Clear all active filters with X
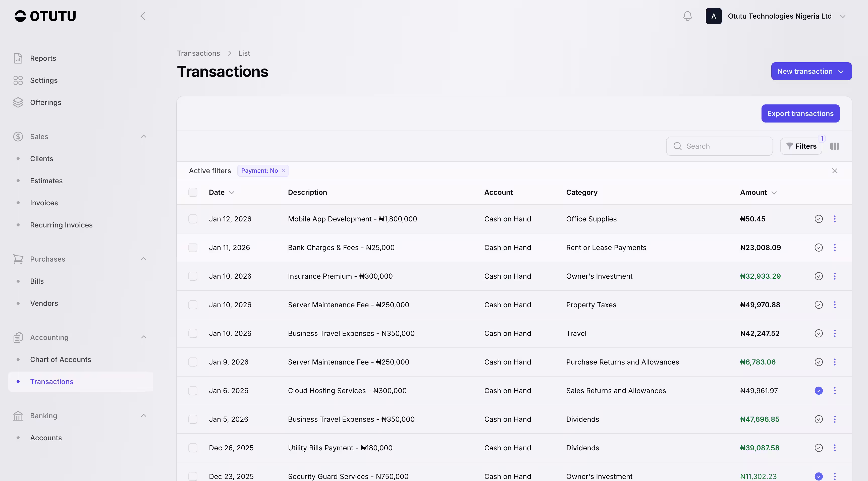 835,171
